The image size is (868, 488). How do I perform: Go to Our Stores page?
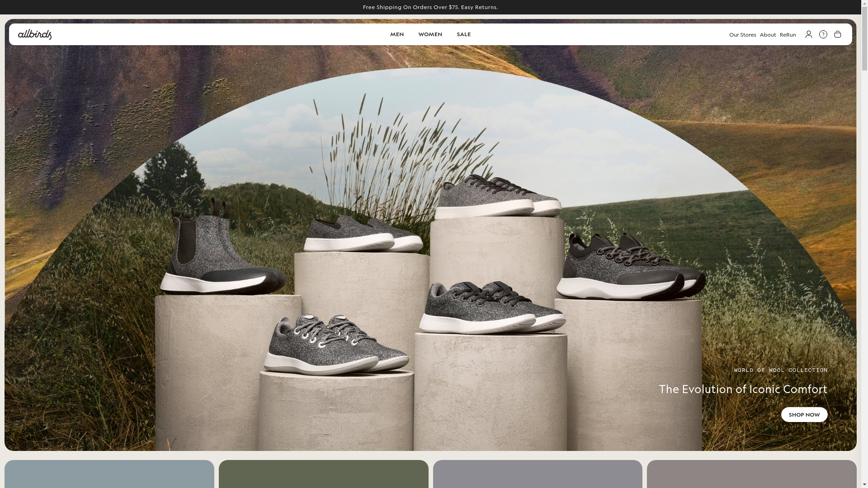(x=742, y=35)
